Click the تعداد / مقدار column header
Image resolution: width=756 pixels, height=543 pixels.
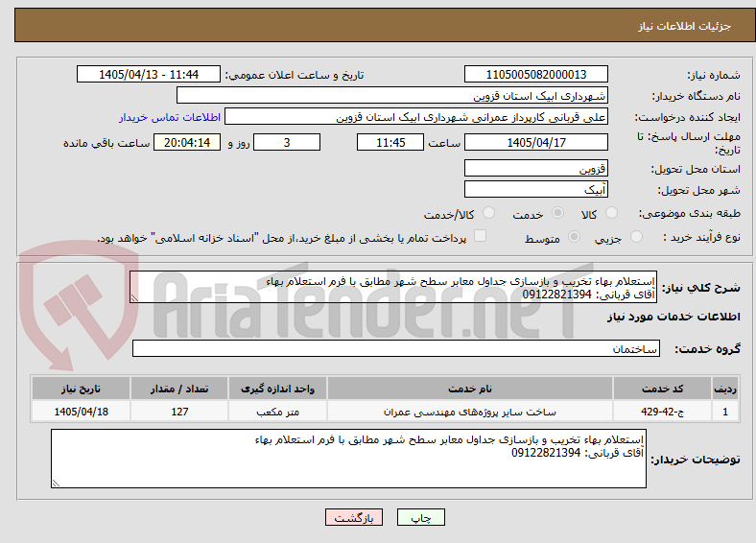coord(179,389)
